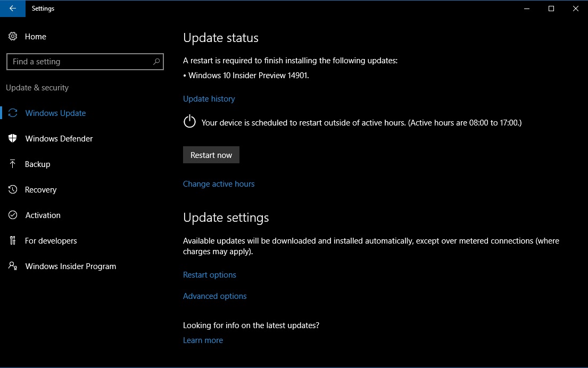
Task: Go to the Backup section
Action: 37,164
